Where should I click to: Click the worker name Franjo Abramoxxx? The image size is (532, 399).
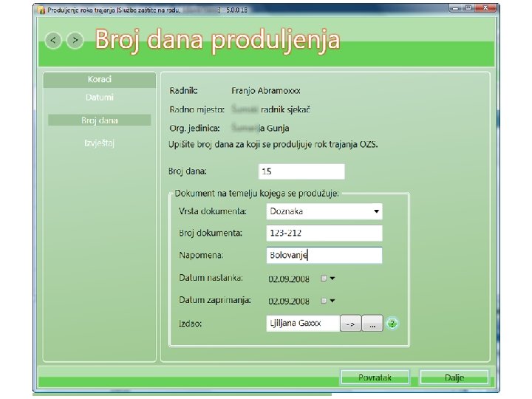[266, 91]
